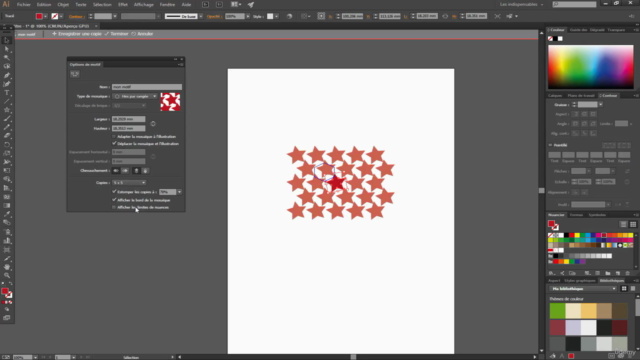Click the search field in the top bar
Image resolution: width=640 pixels, height=360 pixels.
pos(575,4)
